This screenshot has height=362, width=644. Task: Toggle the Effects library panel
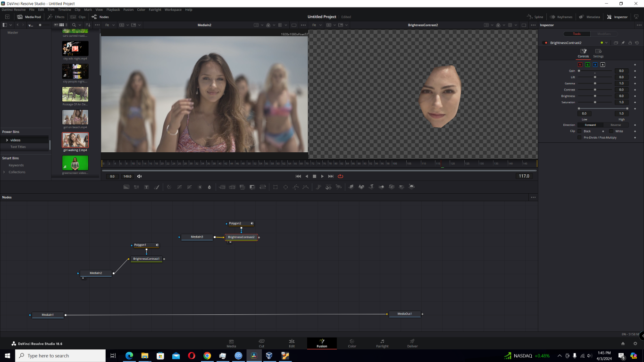[56, 17]
